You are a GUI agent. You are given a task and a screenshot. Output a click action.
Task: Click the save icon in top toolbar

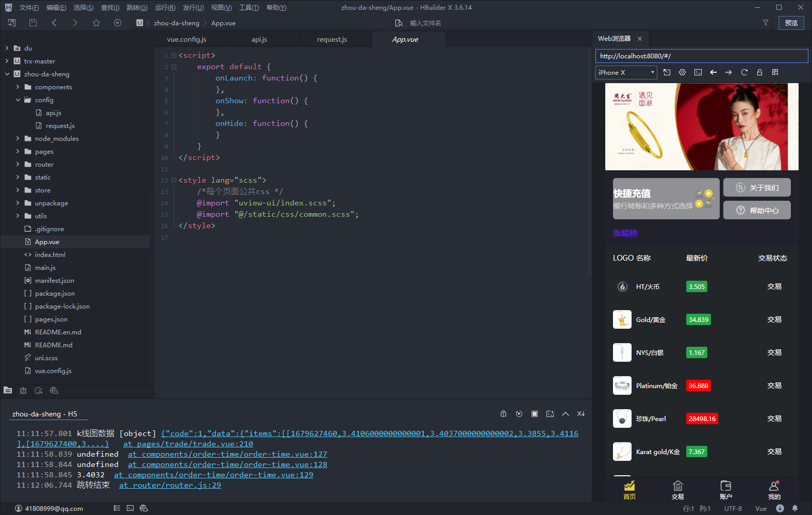coord(33,23)
